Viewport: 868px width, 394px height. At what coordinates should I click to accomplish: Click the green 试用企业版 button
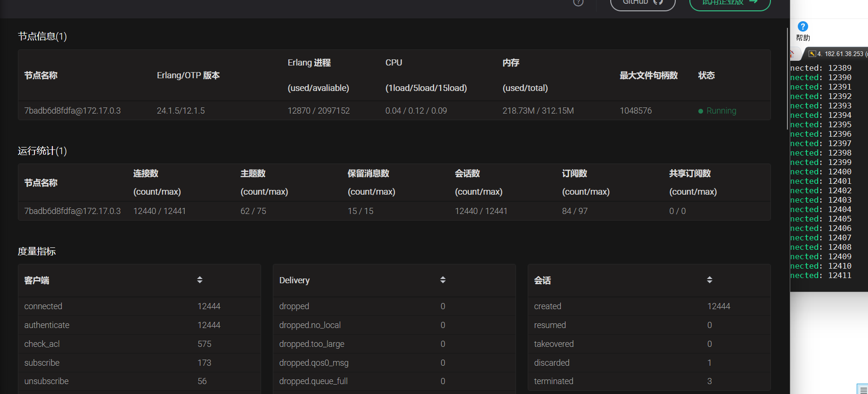[730, 2]
